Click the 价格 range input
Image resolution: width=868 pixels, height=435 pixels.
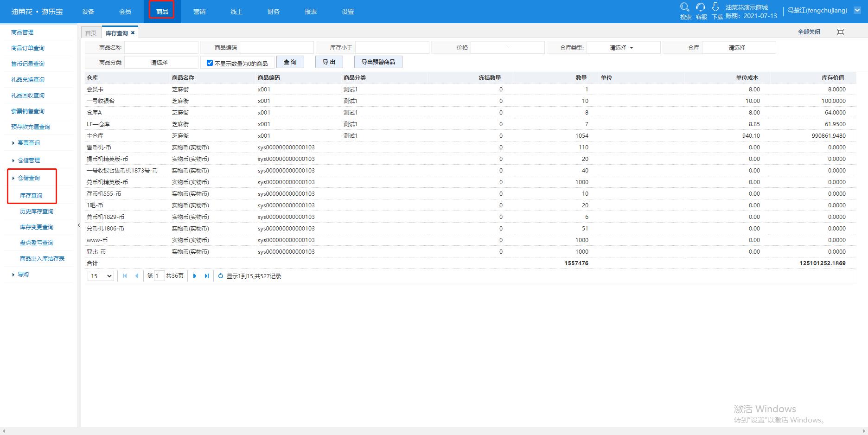[x=508, y=48]
